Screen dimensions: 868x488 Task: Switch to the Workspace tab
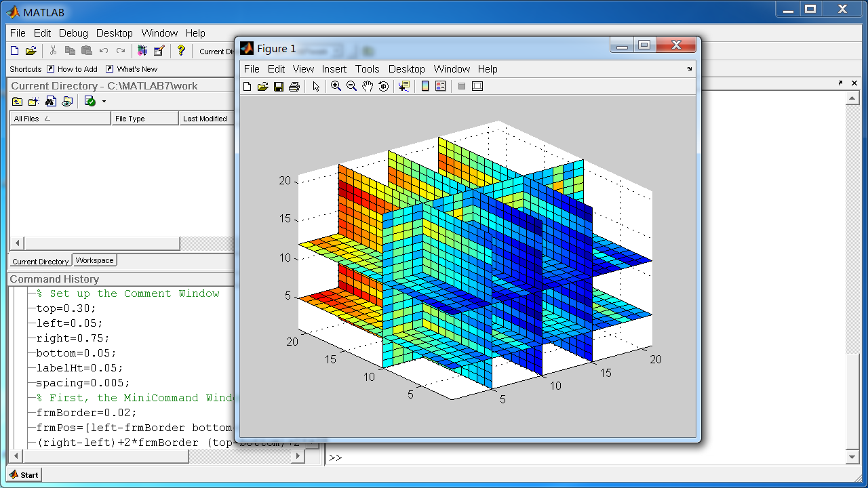coord(94,260)
